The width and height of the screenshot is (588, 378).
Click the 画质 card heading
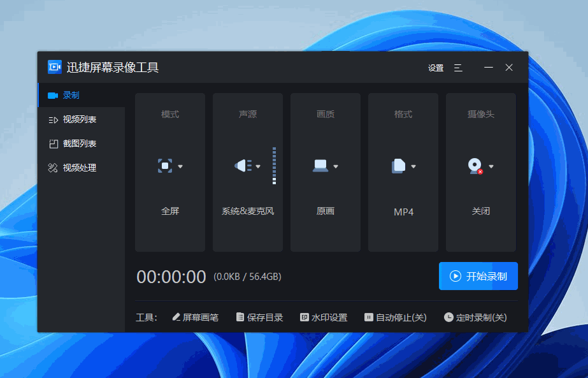point(325,114)
